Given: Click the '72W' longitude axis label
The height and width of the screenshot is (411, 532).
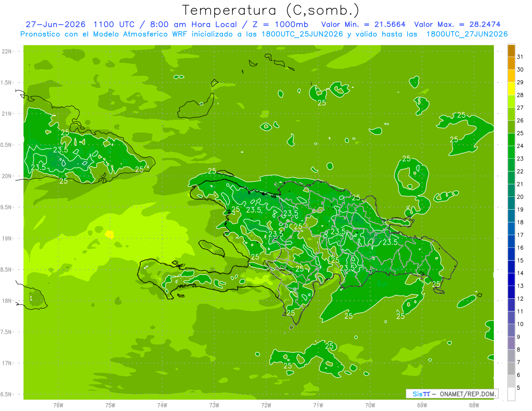Looking at the screenshot, I should click(266, 405).
